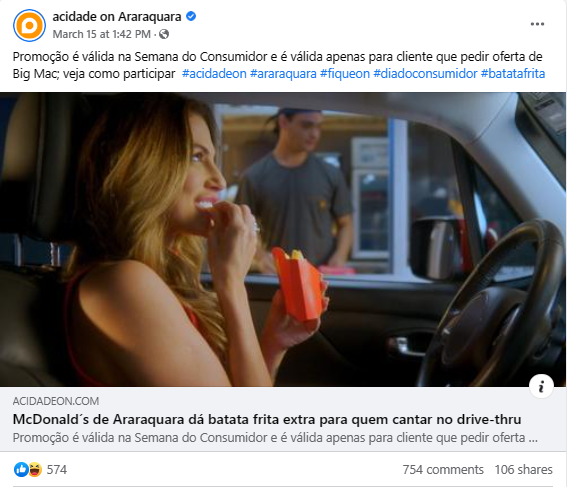Screen dimensions: 567x487
Task: Click the Haha laughing reaction icon
Action: (x=35, y=469)
